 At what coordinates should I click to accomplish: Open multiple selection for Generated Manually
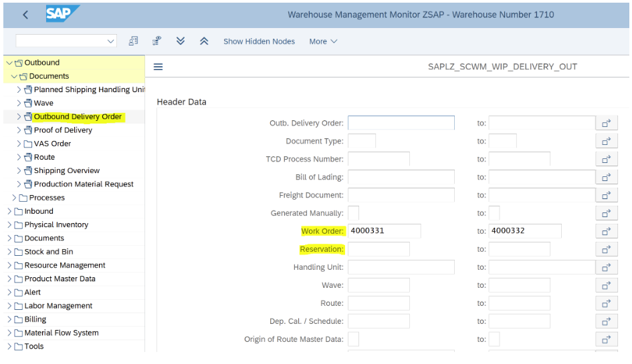(x=607, y=214)
